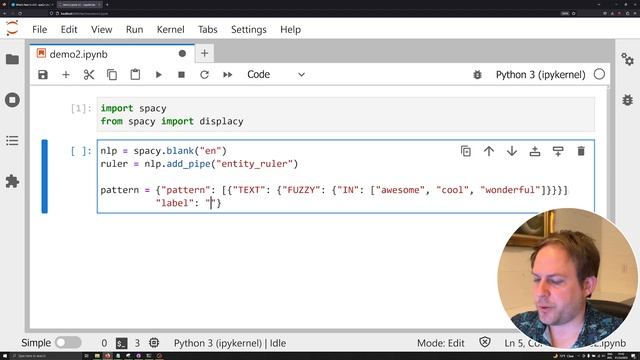Click the kernel chip icon in status bar
Viewport: 640px width, 360px height.
pos(154,343)
